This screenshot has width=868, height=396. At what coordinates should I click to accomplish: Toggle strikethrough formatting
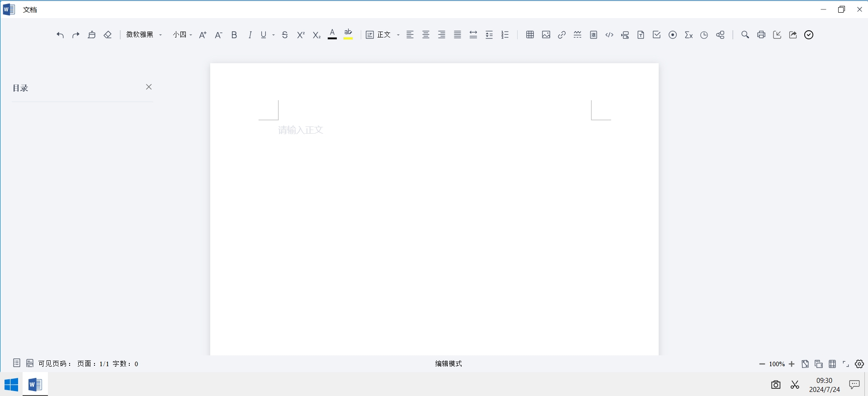click(285, 35)
